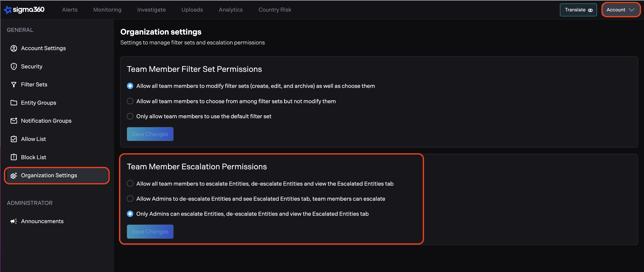The image size is (644, 272).
Task: Allow all team members to escalate Entities
Action: tap(130, 184)
